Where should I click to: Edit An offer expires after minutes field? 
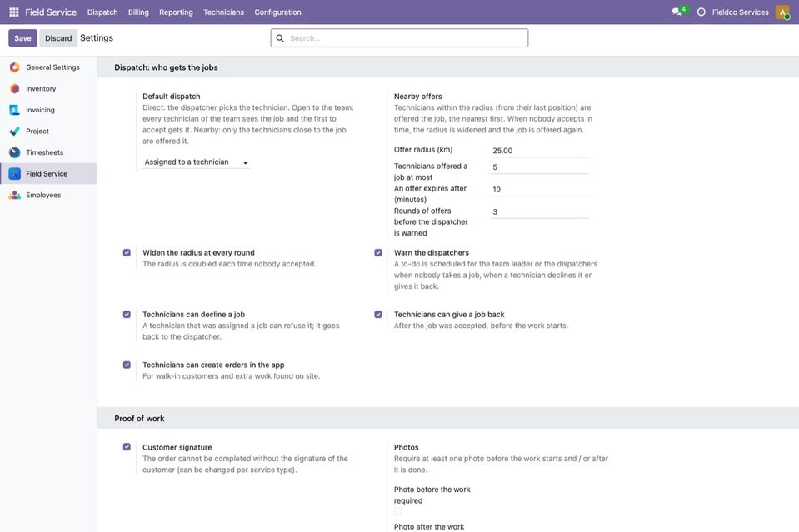click(540, 189)
